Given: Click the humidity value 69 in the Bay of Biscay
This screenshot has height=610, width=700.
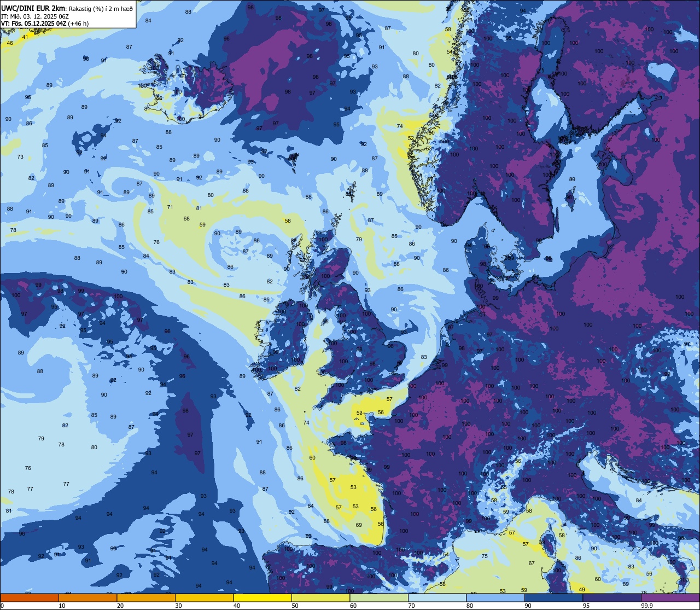Looking at the screenshot, I should [359, 525].
